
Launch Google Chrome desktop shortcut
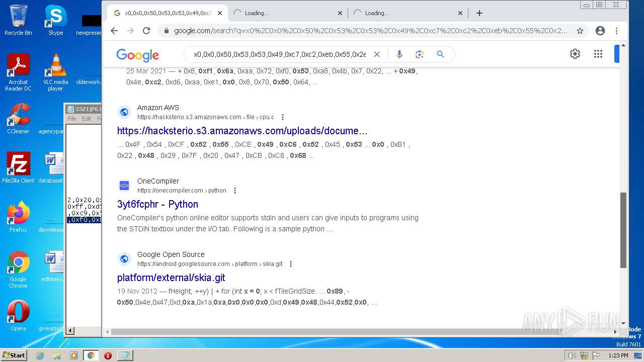pyautogui.click(x=18, y=269)
